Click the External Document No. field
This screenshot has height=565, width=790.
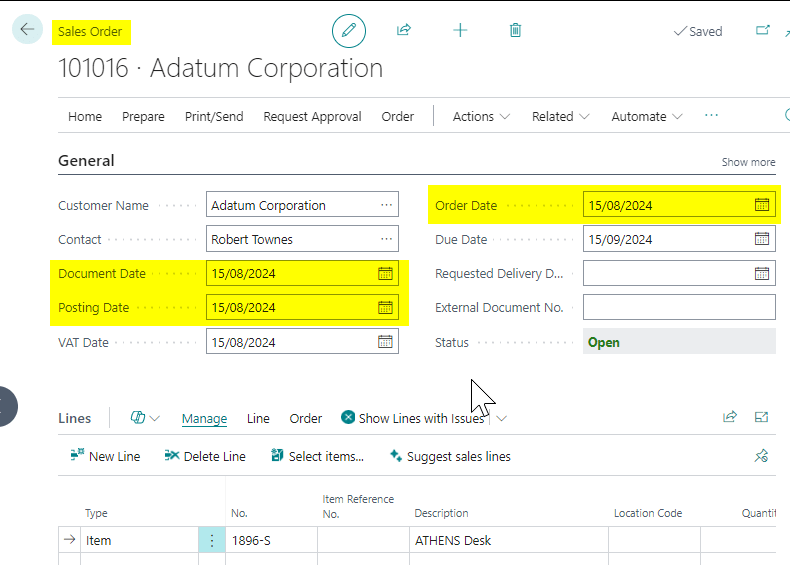point(678,307)
